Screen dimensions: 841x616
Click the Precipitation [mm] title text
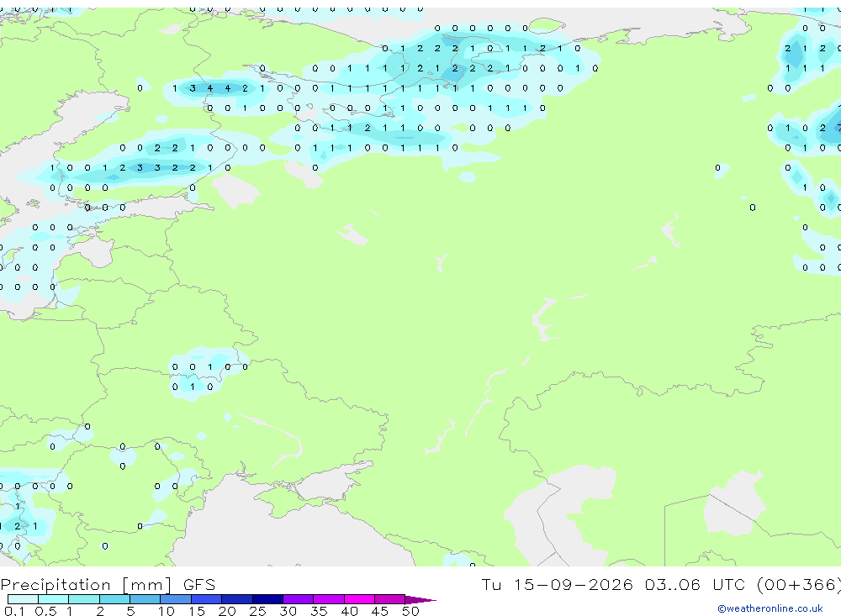coord(86,585)
